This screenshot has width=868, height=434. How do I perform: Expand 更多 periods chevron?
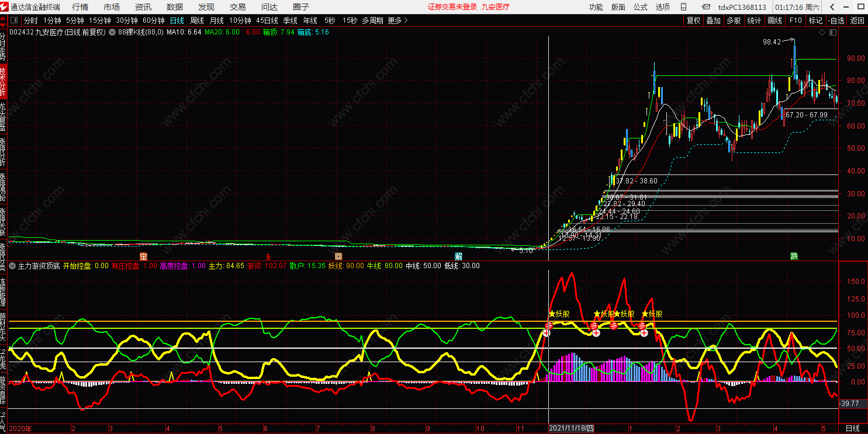click(406, 20)
